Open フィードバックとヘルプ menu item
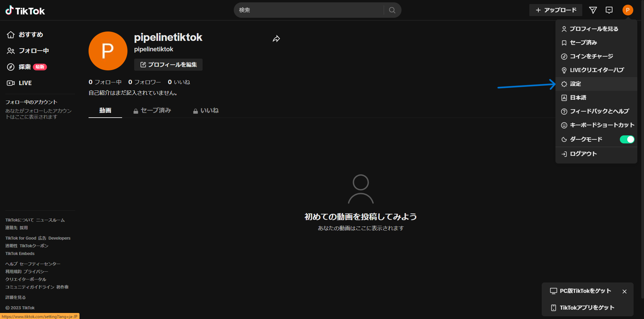 pyautogui.click(x=596, y=111)
